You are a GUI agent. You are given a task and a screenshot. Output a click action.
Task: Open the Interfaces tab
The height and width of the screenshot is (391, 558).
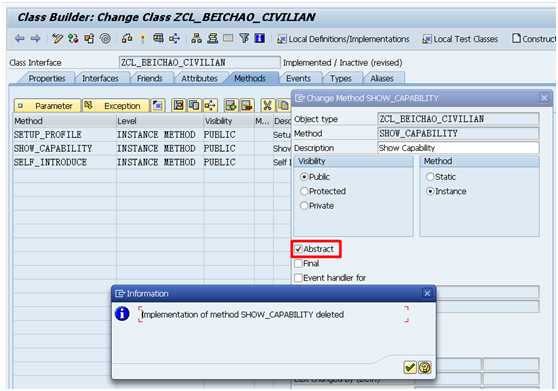click(x=100, y=78)
